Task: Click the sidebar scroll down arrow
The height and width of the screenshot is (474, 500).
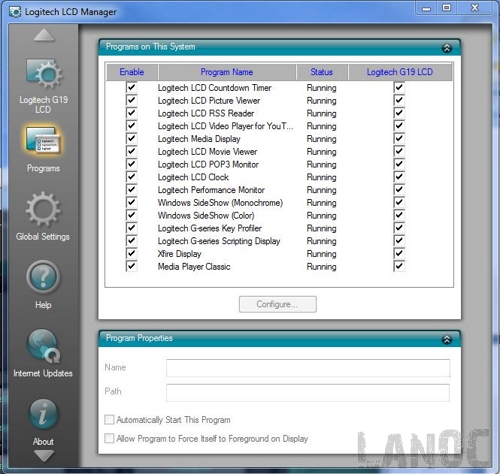Action: [x=44, y=456]
